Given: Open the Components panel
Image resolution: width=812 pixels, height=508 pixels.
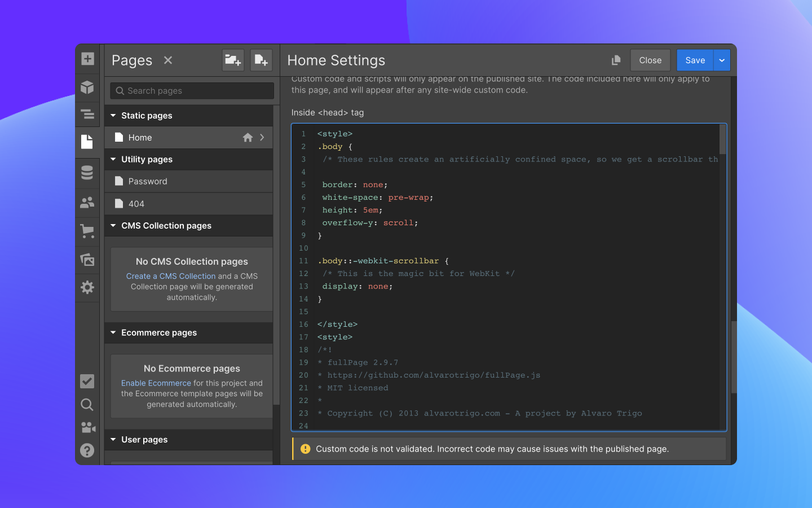Looking at the screenshot, I should pyautogui.click(x=87, y=87).
